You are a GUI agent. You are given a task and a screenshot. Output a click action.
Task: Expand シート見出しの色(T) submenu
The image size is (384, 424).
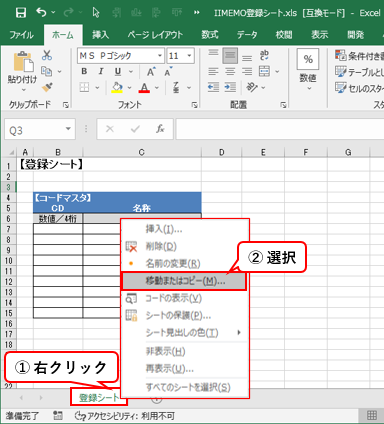[x=185, y=332]
